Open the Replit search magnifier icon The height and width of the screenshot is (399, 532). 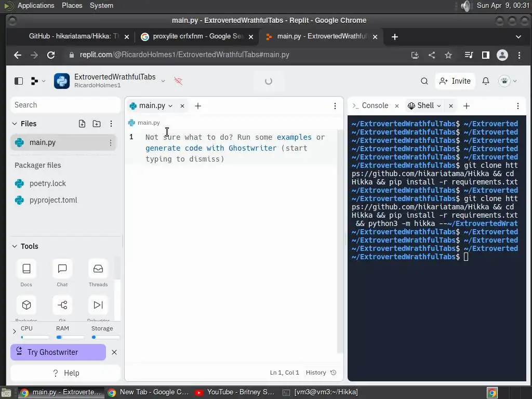[x=424, y=81]
